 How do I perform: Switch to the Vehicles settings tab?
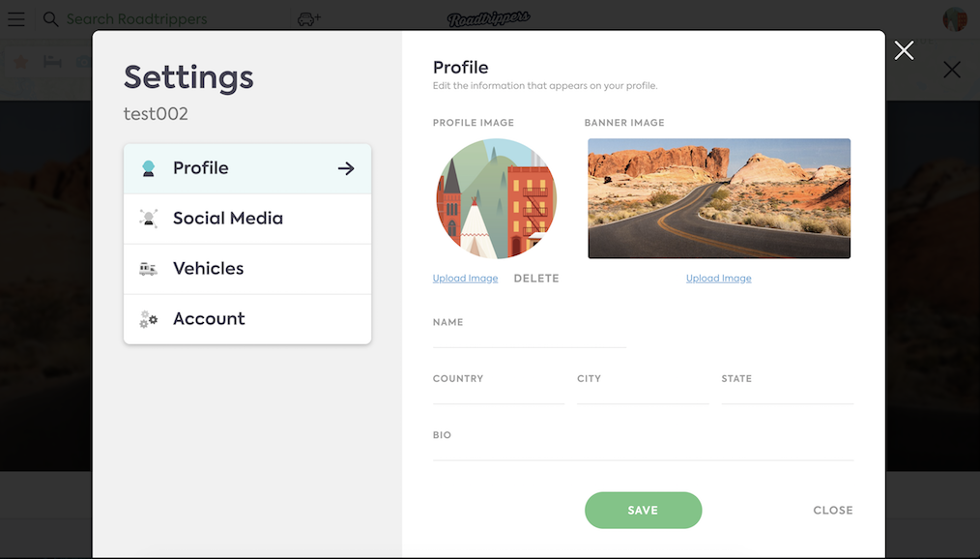(x=247, y=269)
